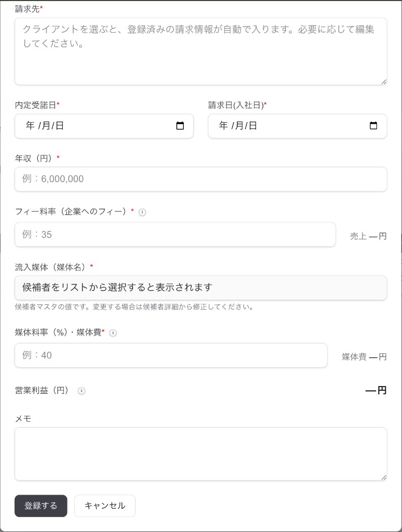
Task: Click the フィー料率 input field
Action: (175, 234)
